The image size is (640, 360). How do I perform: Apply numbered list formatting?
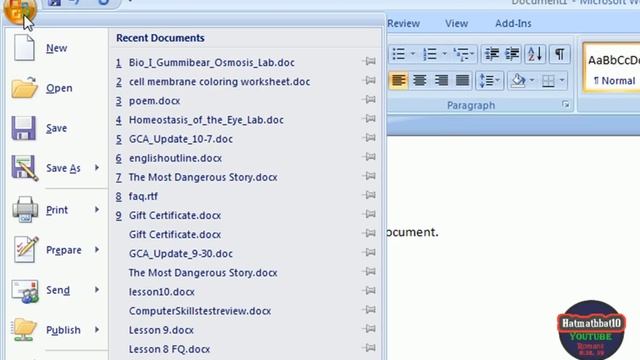click(430, 54)
